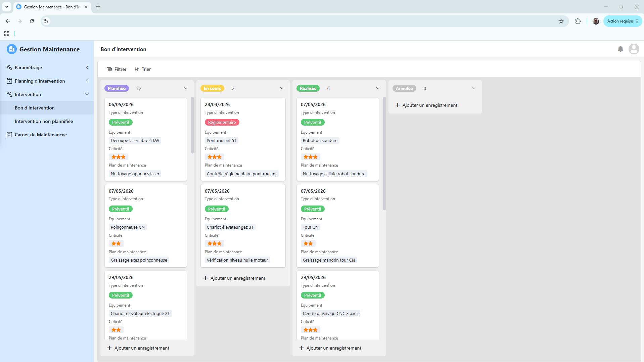The image size is (644, 362).
Task: Add a record in the En cours column
Action: pyautogui.click(x=234, y=278)
